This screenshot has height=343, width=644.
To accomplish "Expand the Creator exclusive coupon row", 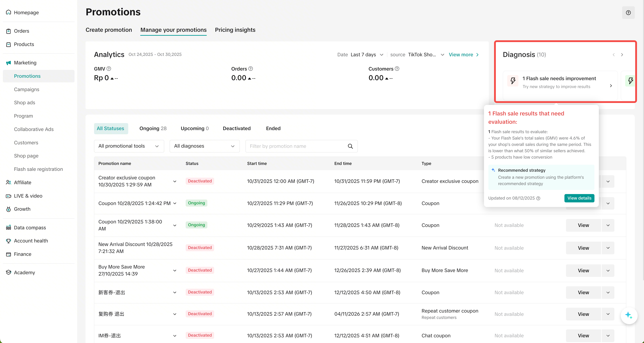I will coord(174,181).
